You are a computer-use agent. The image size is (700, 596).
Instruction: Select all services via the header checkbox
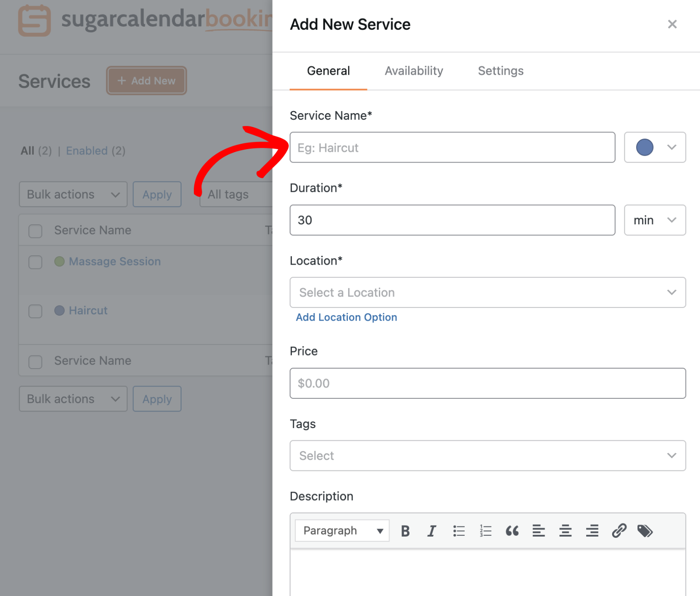[35, 231]
